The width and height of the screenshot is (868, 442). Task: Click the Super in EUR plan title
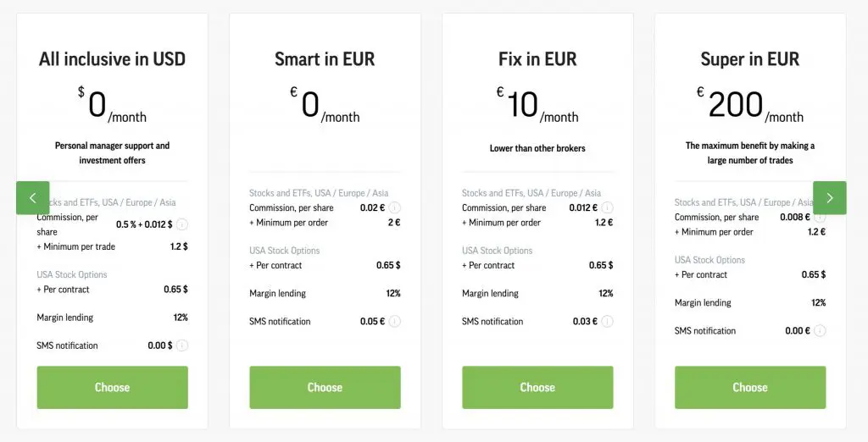(750, 58)
